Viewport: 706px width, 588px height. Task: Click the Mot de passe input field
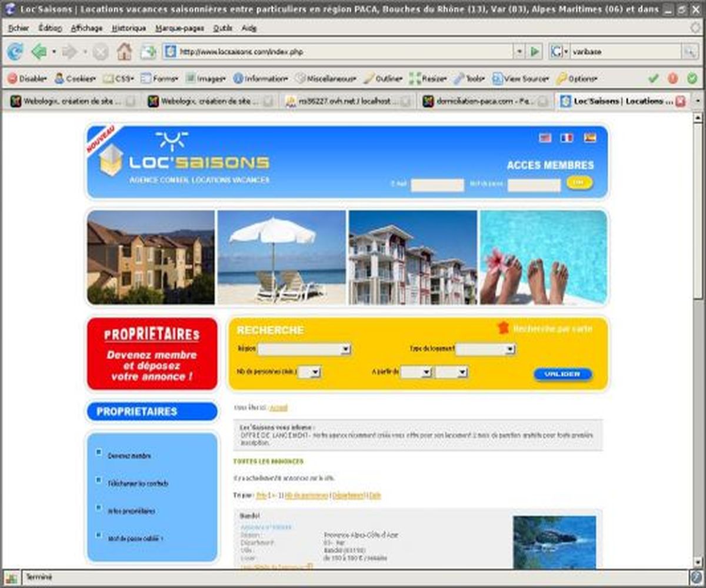click(x=534, y=186)
